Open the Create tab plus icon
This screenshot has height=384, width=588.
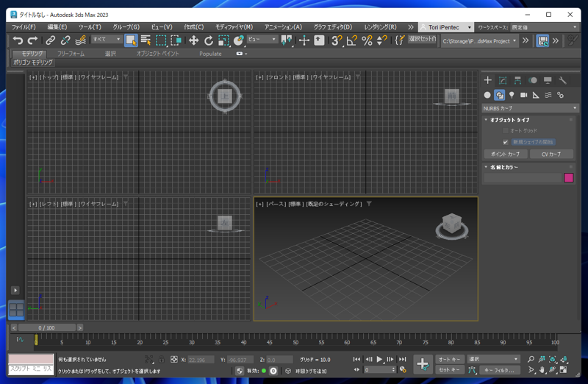pos(487,80)
